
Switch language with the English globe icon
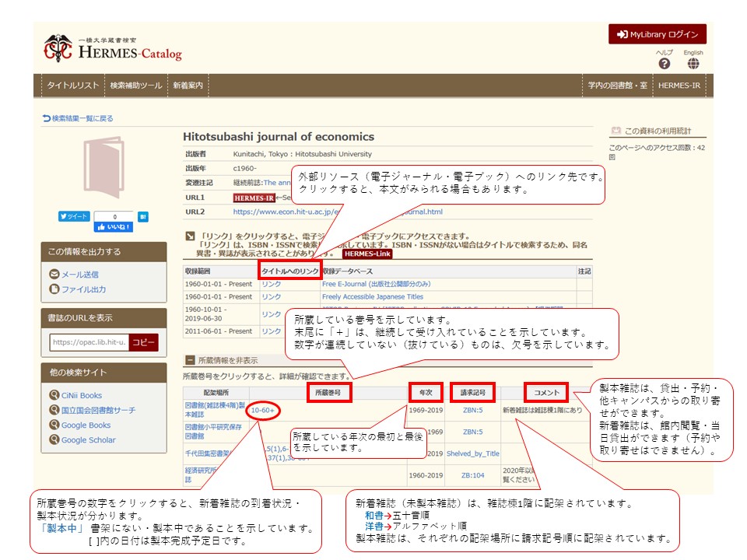(693, 63)
